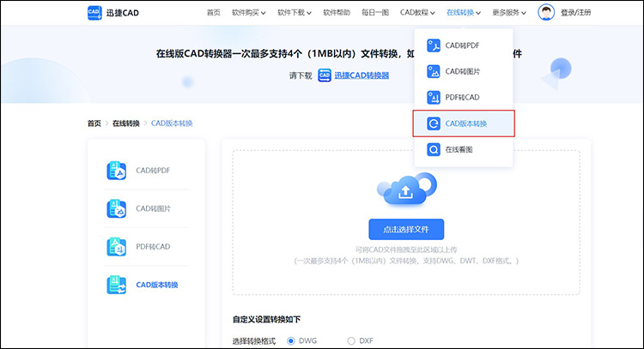Click the sidebar CAD版本转换 file icon
The width and height of the screenshot is (644, 349).
(x=117, y=285)
